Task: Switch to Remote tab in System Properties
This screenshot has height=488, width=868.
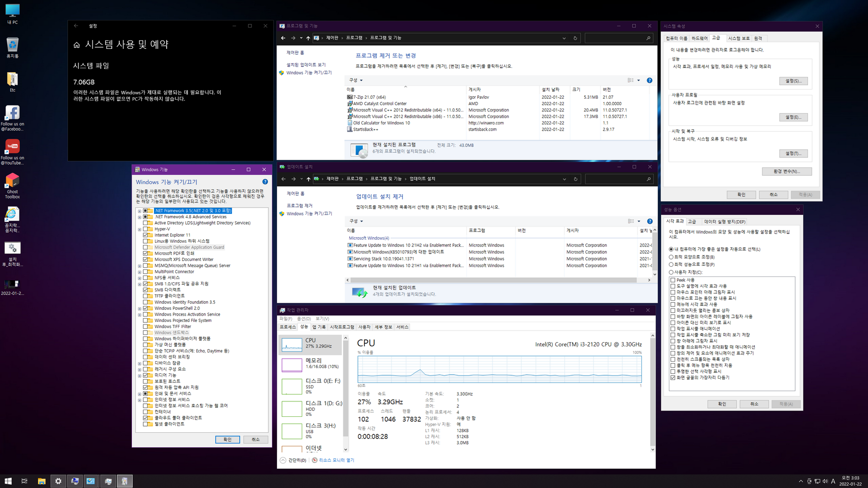Action: point(758,38)
